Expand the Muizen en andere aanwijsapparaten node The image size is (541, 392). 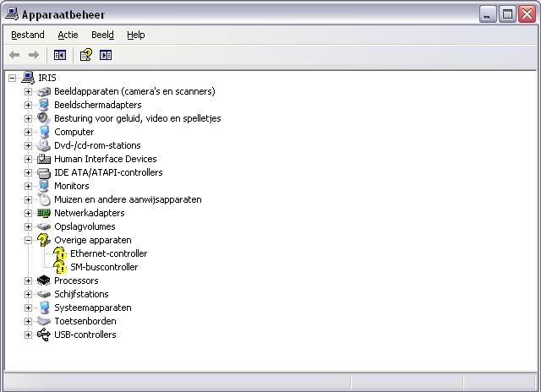[x=28, y=199]
